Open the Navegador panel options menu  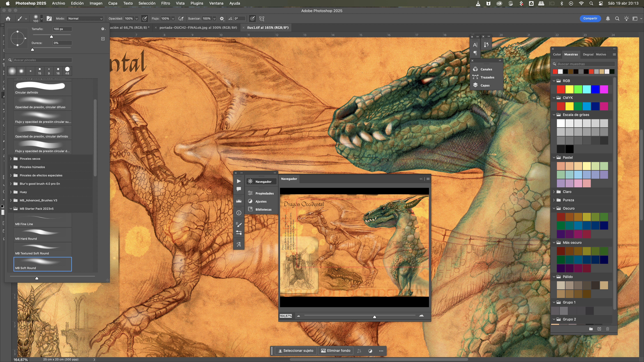point(428,179)
